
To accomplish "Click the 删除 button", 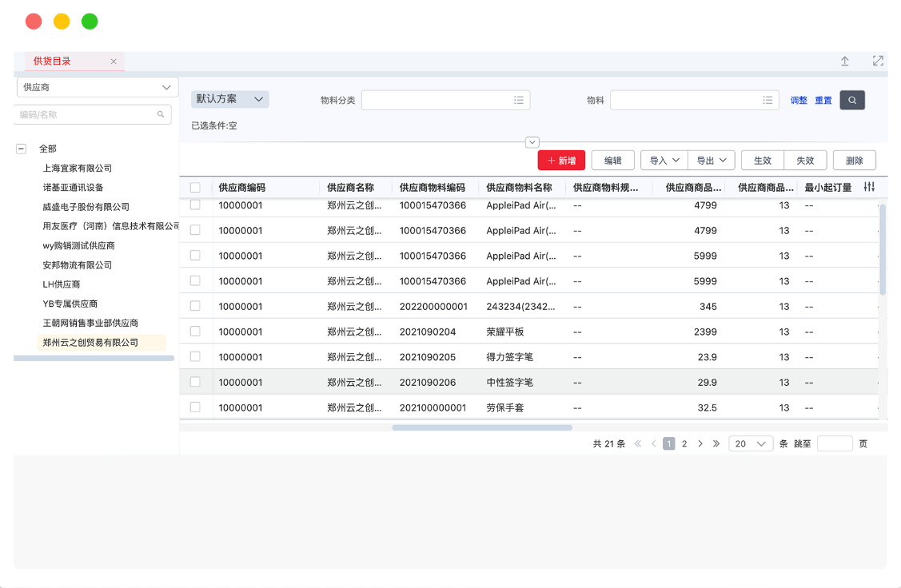I will [x=855, y=161].
